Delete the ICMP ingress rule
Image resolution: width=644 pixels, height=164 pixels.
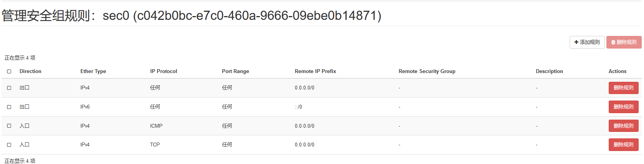(x=623, y=126)
